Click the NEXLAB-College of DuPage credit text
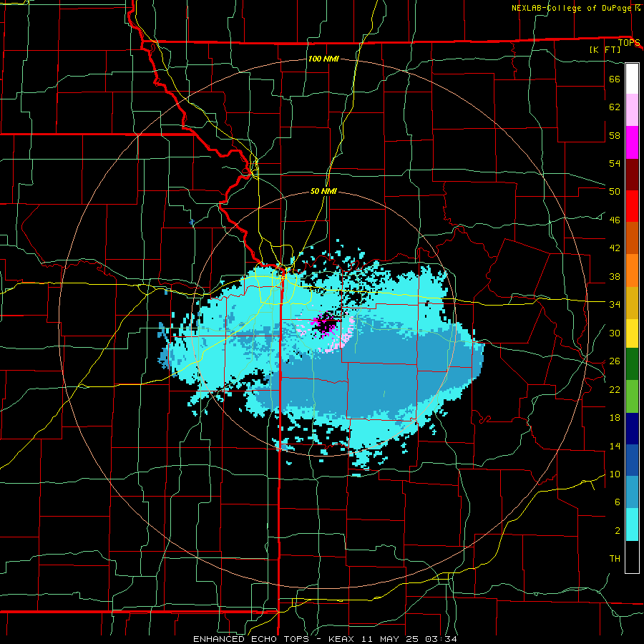The image size is (644, 644). [571, 8]
